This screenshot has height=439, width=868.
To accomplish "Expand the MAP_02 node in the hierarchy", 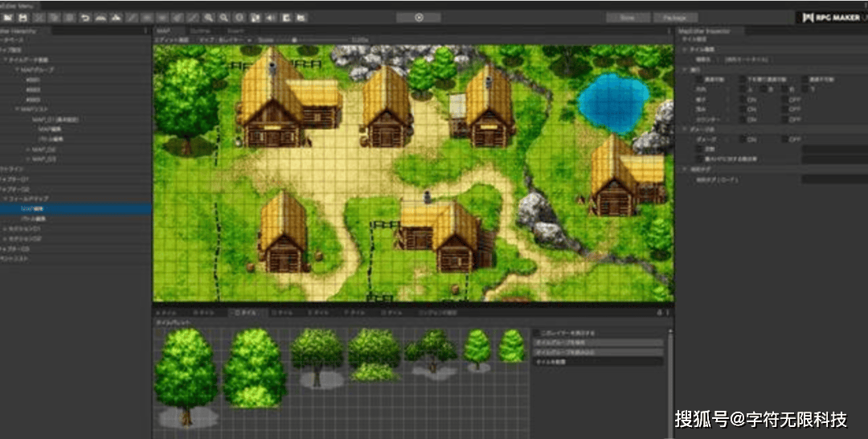I will (27, 150).
